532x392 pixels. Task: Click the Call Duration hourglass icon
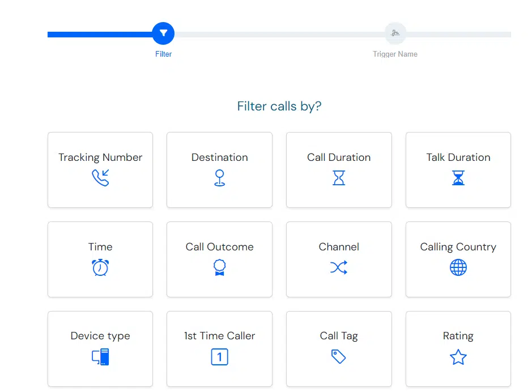pos(339,178)
